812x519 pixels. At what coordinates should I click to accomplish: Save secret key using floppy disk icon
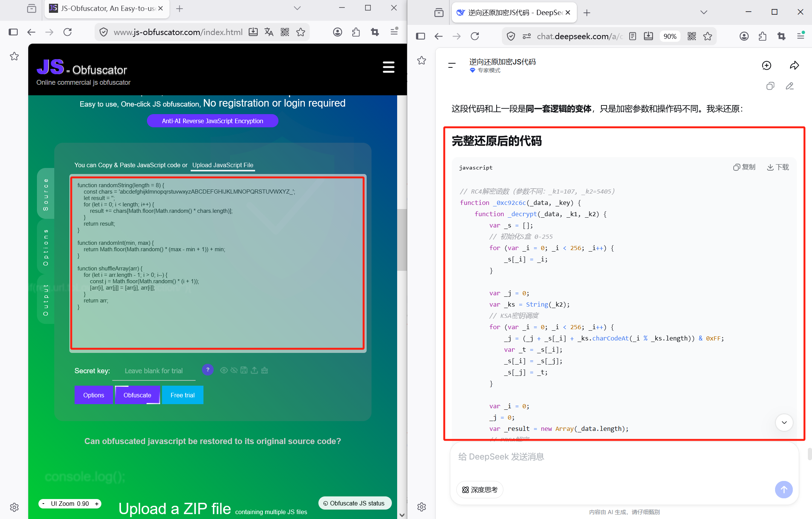pyautogui.click(x=244, y=370)
